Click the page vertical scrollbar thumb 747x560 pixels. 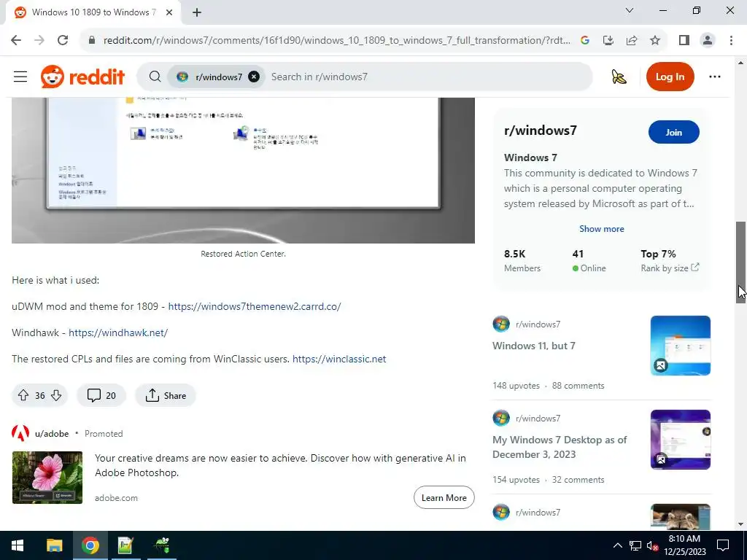(741, 262)
